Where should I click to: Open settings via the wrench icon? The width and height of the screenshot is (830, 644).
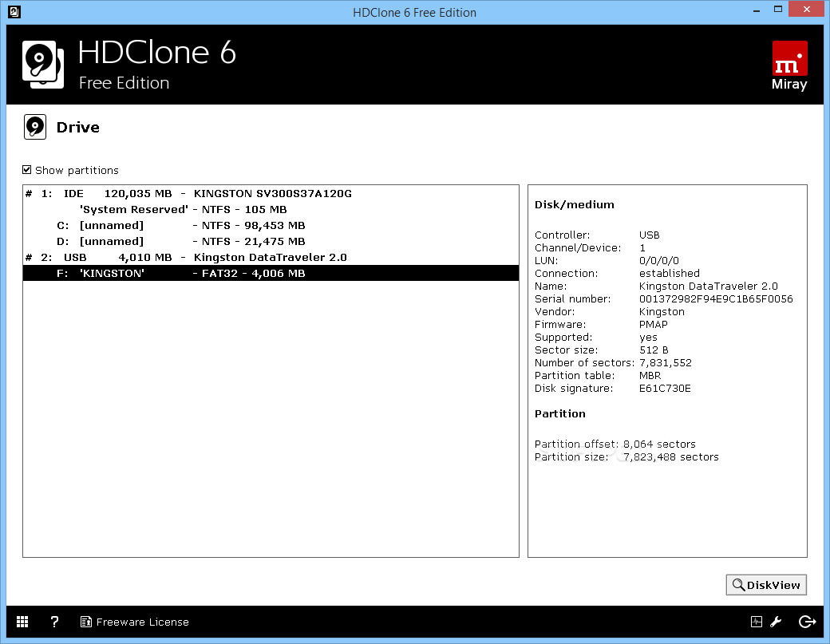776,622
